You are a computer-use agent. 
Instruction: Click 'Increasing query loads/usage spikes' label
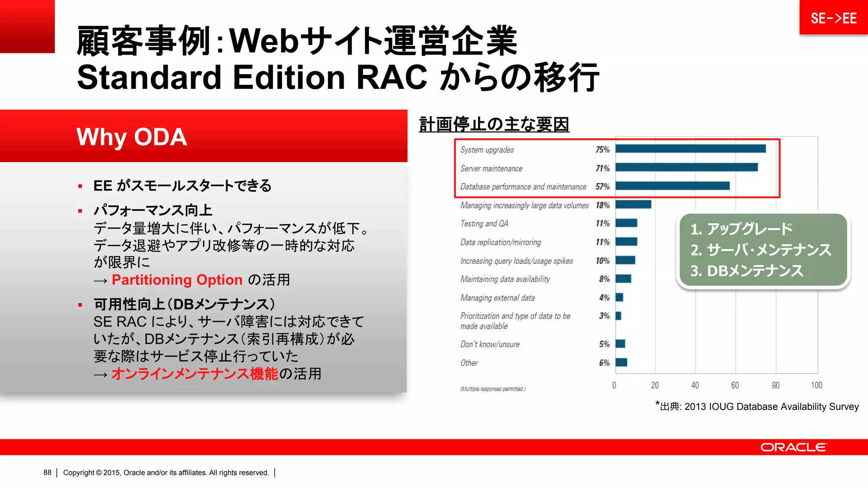pyautogui.click(x=517, y=261)
